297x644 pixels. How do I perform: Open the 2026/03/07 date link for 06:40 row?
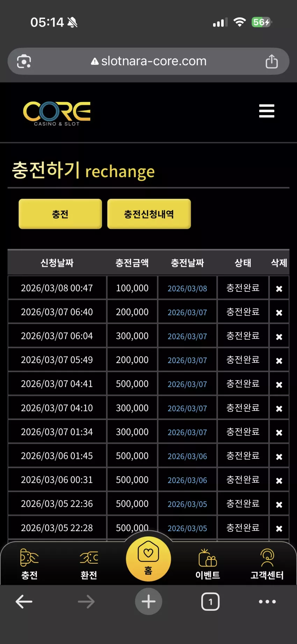(187, 312)
